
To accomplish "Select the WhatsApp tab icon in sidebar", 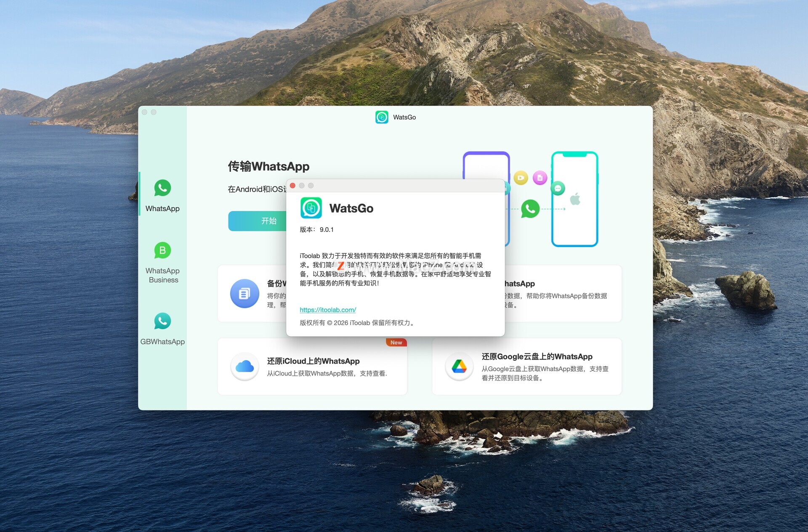I will click(162, 188).
